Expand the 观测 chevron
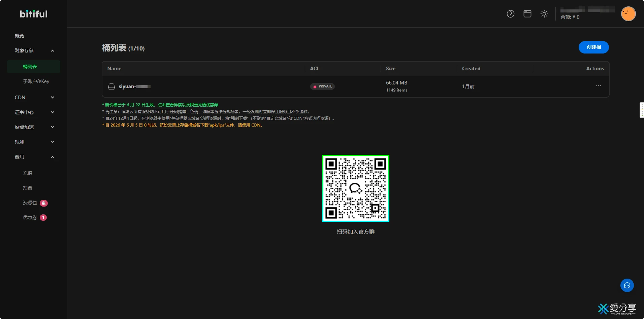This screenshot has width=644, height=319. click(x=53, y=142)
